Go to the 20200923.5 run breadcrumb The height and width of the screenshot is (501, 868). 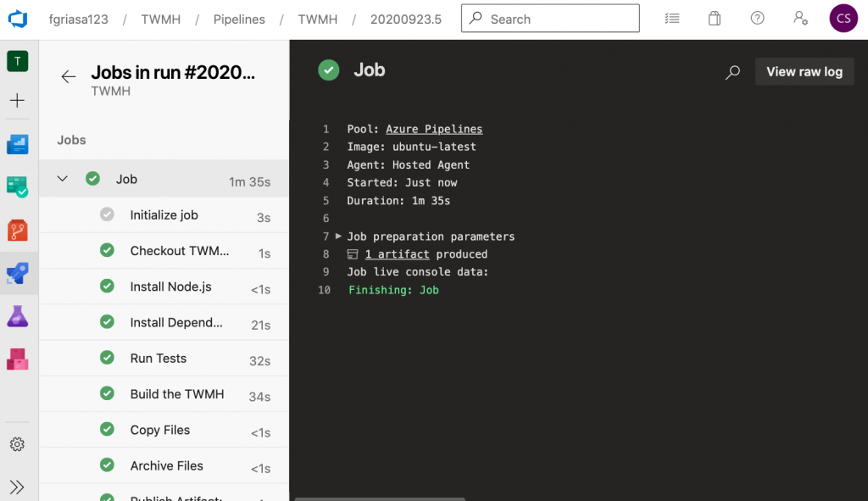tap(406, 19)
